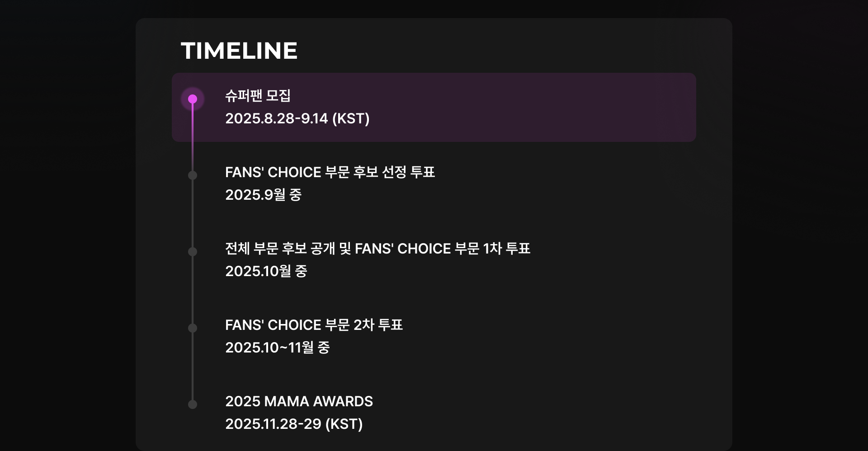Screen dimensions: 868x451
Task: Open the FANS' CHOICE 부문 2차 투표 entry
Action: [x=314, y=325]
